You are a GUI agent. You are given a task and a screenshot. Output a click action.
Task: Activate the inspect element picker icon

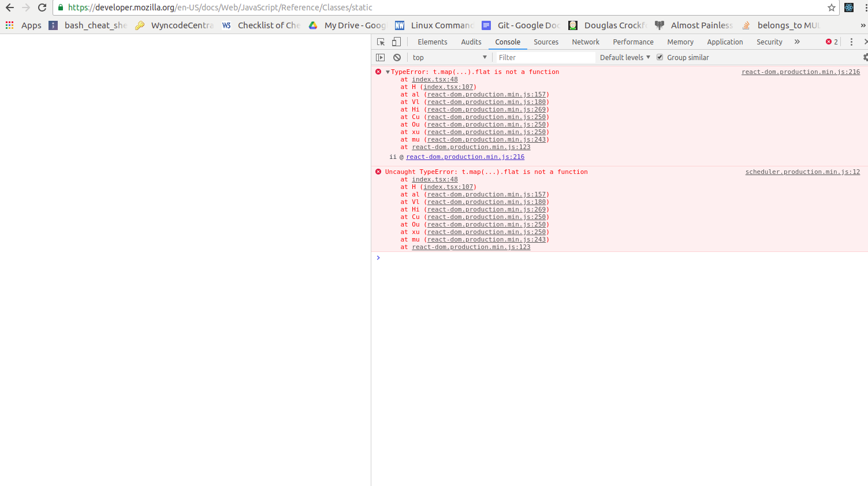381,42
